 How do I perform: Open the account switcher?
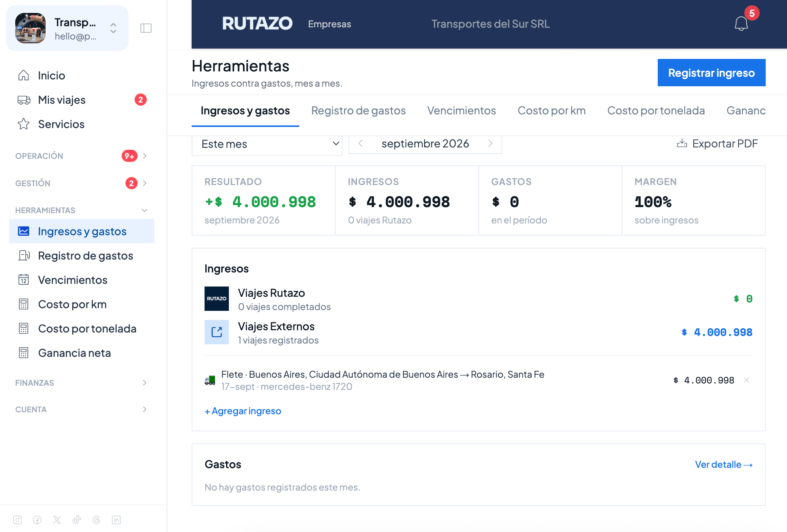[x=67, y=28]
